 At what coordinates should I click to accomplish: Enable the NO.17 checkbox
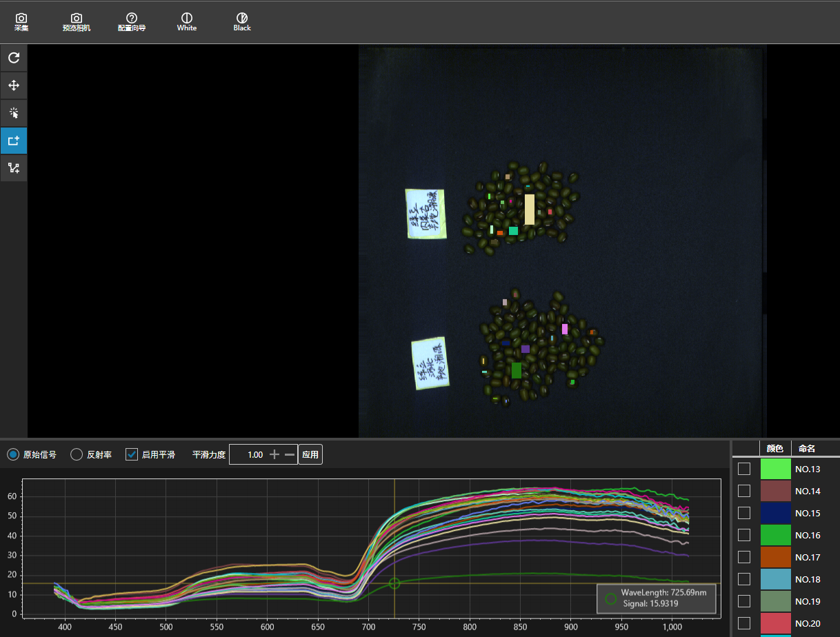744,557
